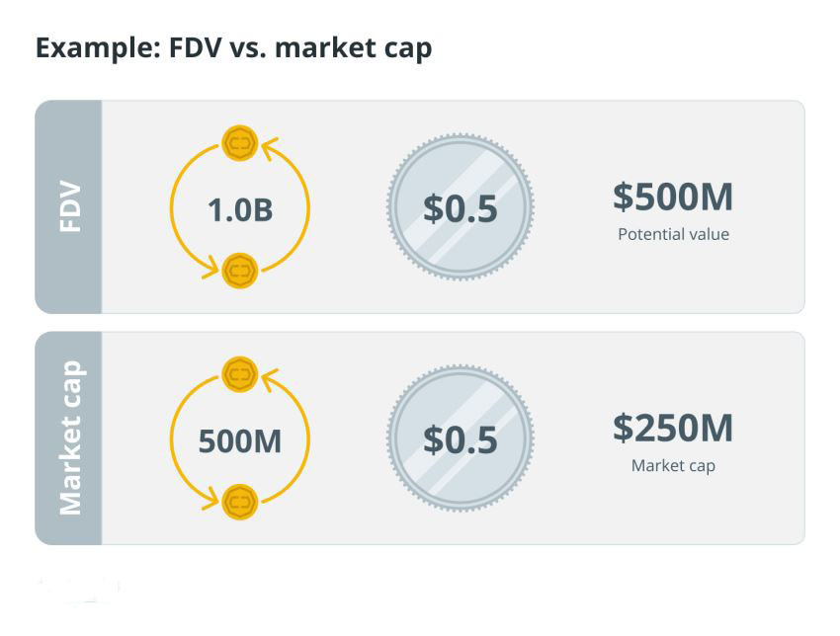Click the top gold coin in Market cap row
This screenshot has width=840, height=636.
point(240,374)
